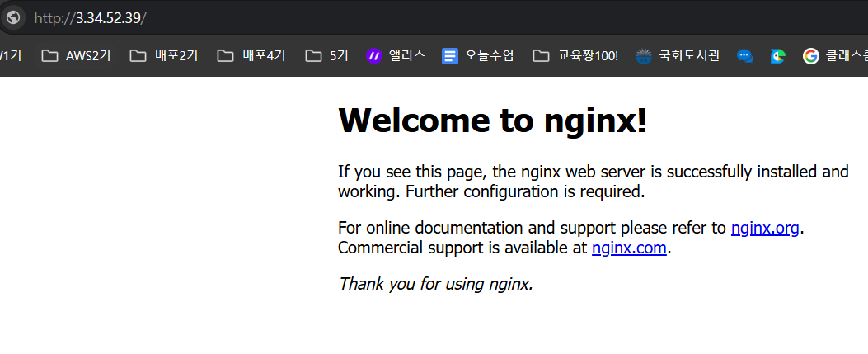The height and width of the screenshot is (354, 868).
Task: Follow the nginx.com link
Action: click(629, 248)
